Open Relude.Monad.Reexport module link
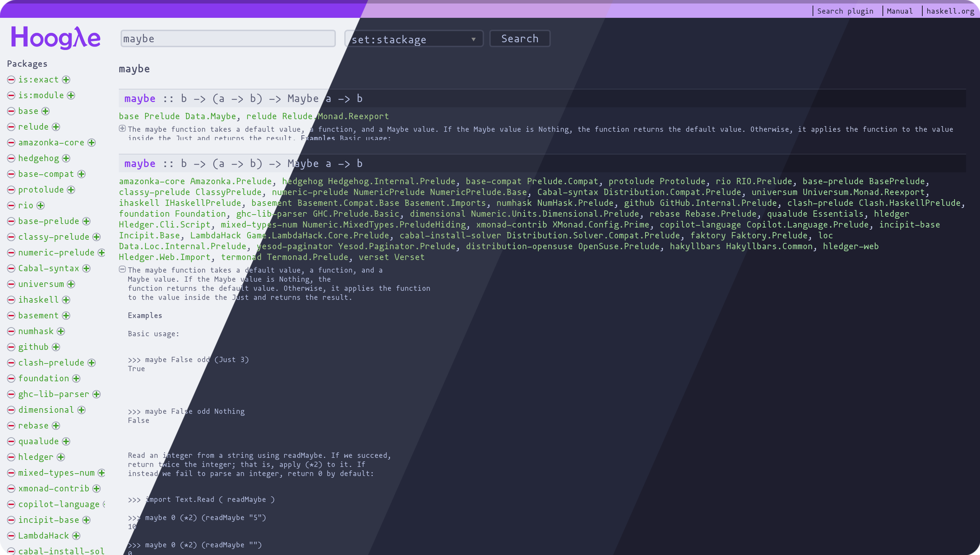 pos(336,116)
